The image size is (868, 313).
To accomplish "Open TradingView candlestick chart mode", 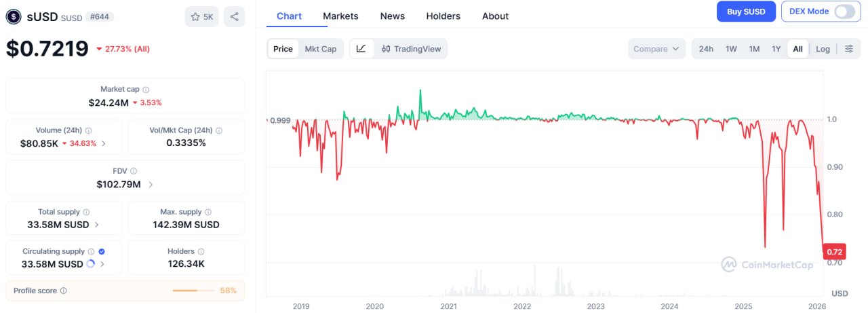I will coord(411,49).
